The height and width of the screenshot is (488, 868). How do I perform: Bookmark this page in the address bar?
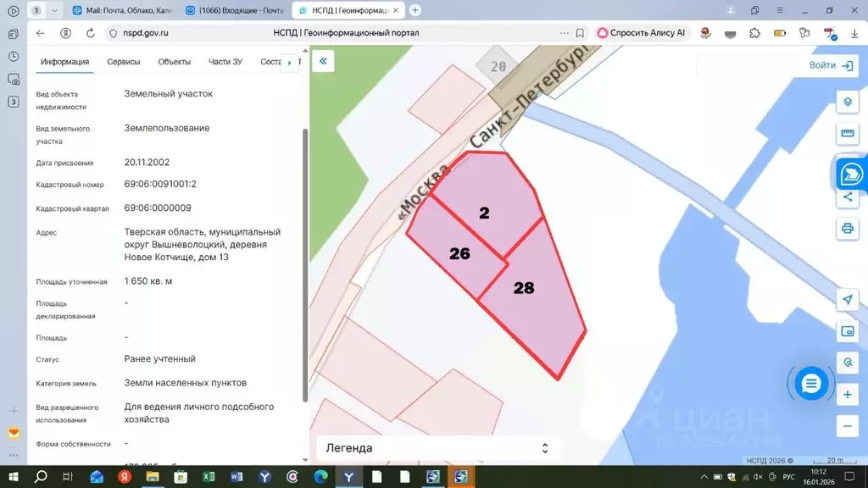click(580, 33)
